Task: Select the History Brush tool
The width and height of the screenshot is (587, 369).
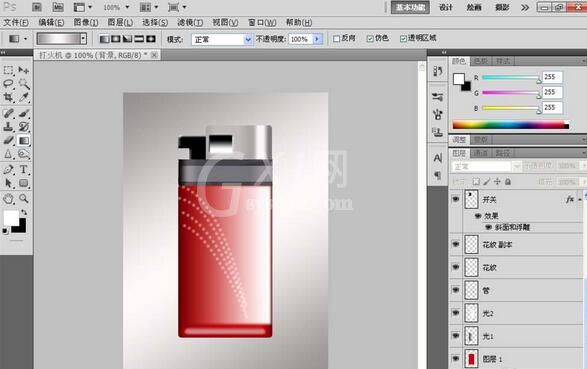Action: click(24, 126)
